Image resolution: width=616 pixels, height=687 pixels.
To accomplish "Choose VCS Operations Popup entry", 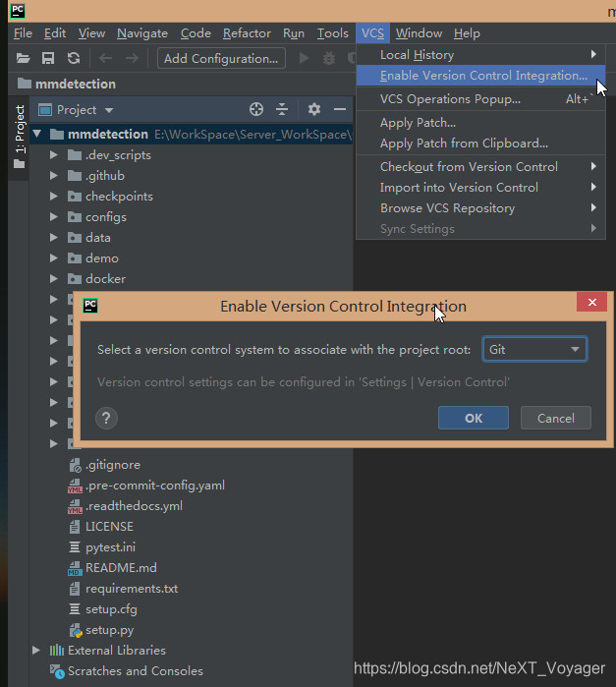I will point(480,99).
